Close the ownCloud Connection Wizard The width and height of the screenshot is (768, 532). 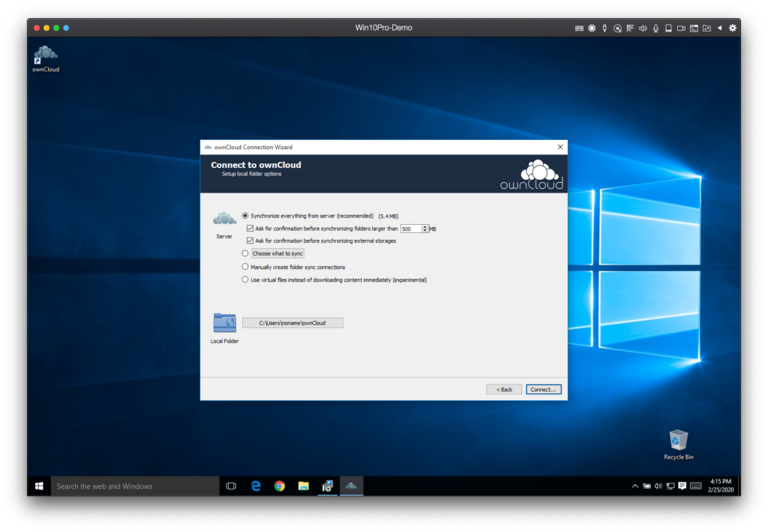559,147
